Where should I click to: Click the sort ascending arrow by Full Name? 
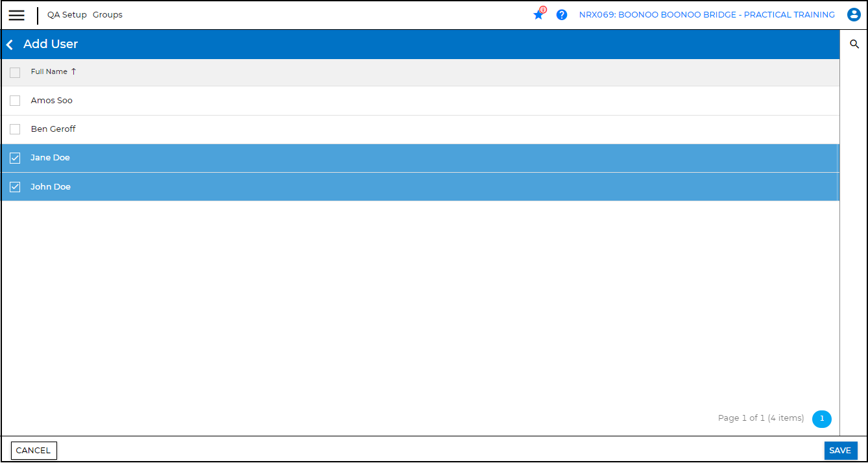pyautogui.click(x=73, y=71)
